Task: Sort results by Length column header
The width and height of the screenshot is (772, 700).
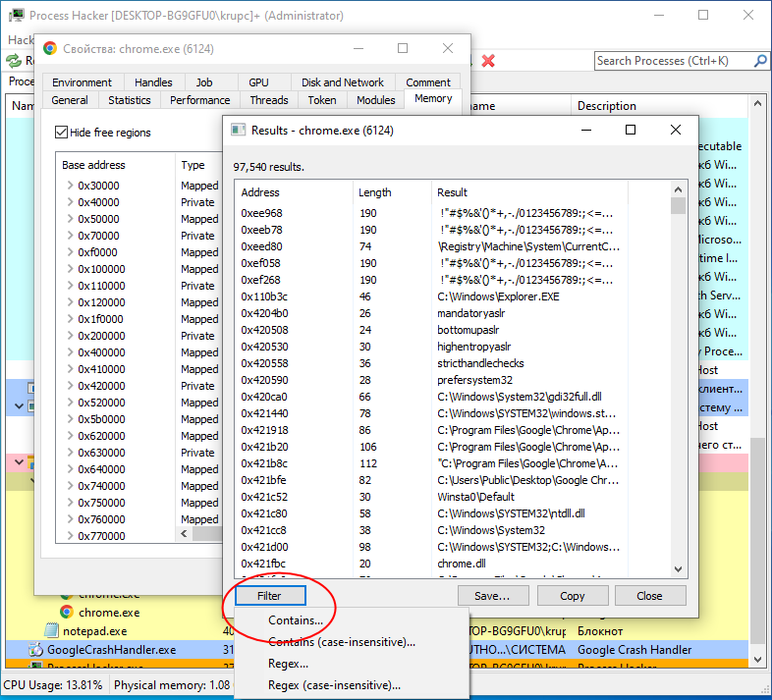Action: pyautogui.click(x=392, y=192)
